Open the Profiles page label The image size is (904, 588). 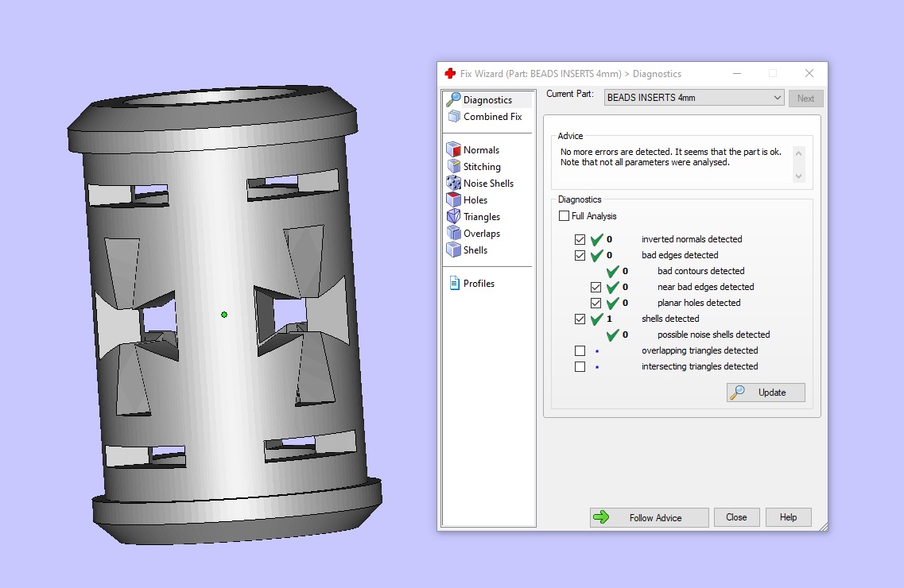pos(479,284)
